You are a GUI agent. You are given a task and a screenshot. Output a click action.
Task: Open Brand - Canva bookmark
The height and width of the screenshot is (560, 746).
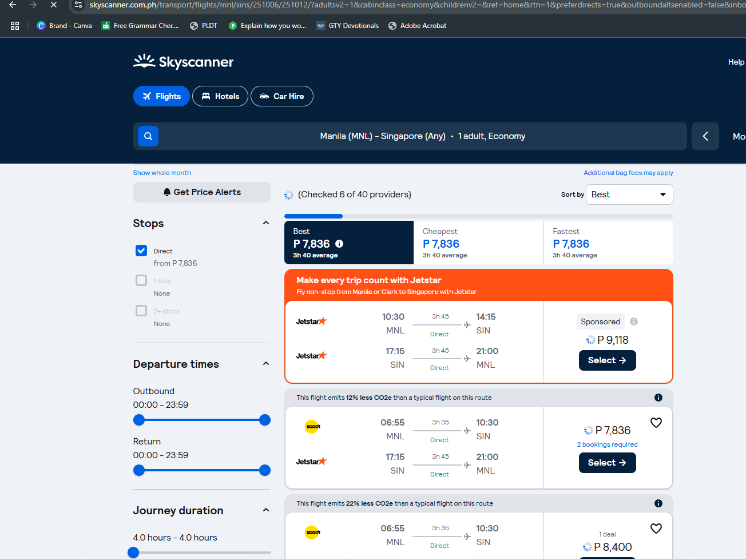point(64,26)
